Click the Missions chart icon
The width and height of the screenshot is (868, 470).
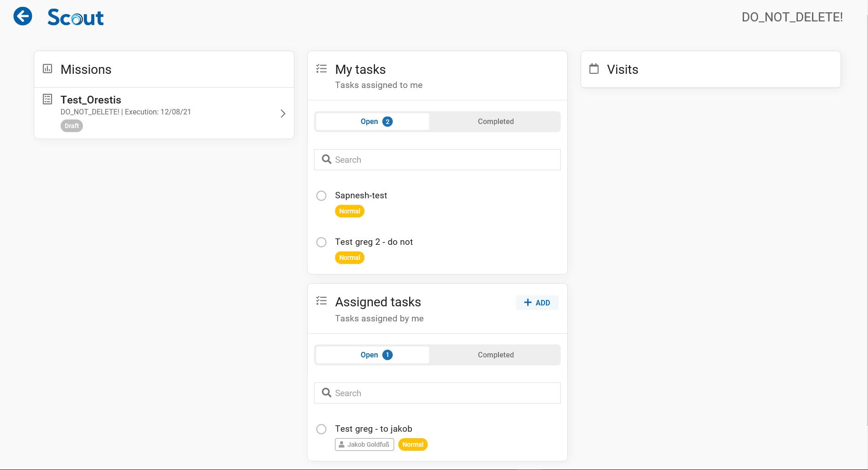click(47, 69)
